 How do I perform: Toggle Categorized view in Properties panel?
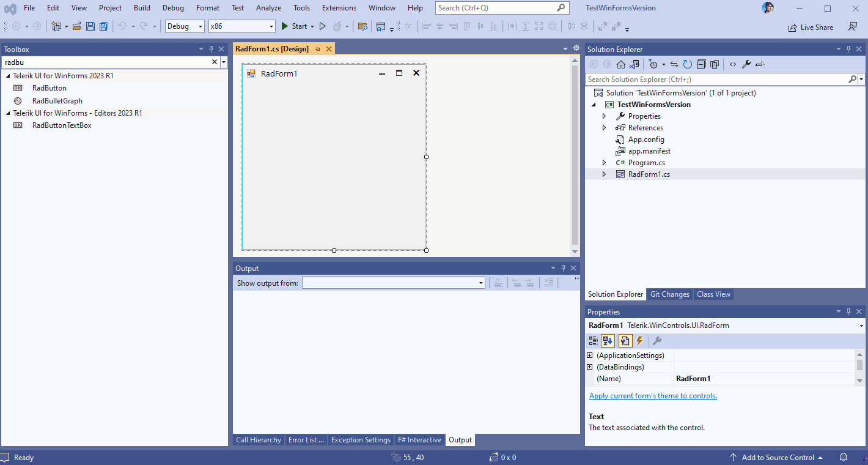pyautogui.click(x=594, y=341)
